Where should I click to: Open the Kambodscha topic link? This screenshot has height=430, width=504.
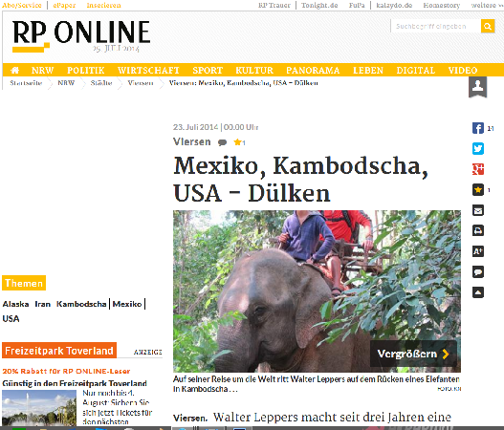[x=81, y=304]
